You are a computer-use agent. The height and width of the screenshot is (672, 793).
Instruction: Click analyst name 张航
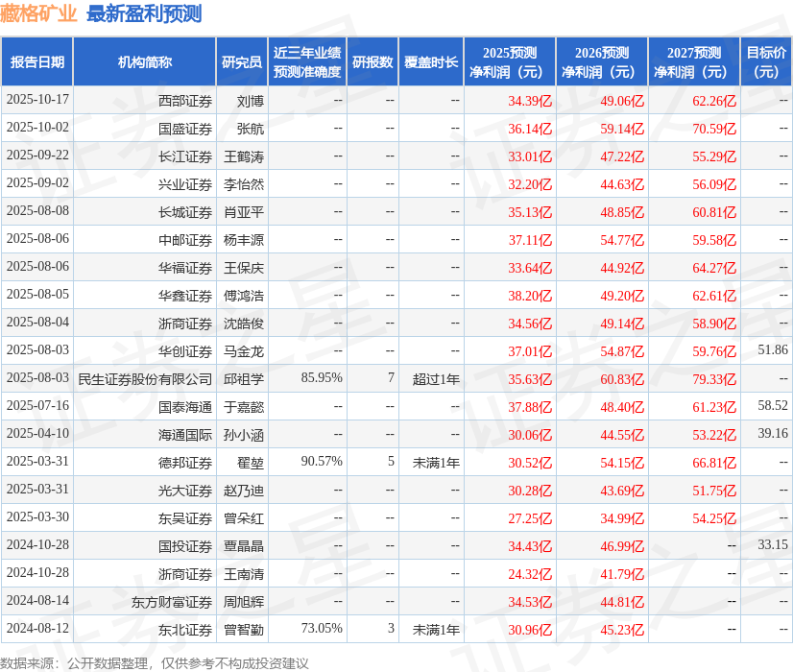coord(251,129)
